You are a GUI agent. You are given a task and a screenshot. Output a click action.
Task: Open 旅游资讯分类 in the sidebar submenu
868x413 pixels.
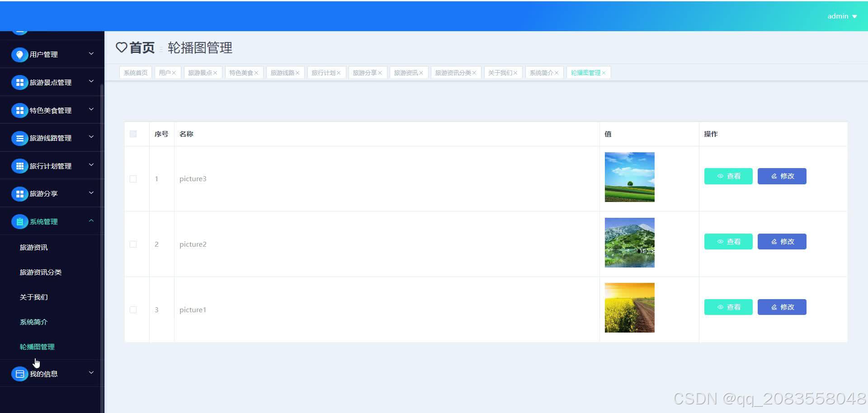[x=41, y=272]
